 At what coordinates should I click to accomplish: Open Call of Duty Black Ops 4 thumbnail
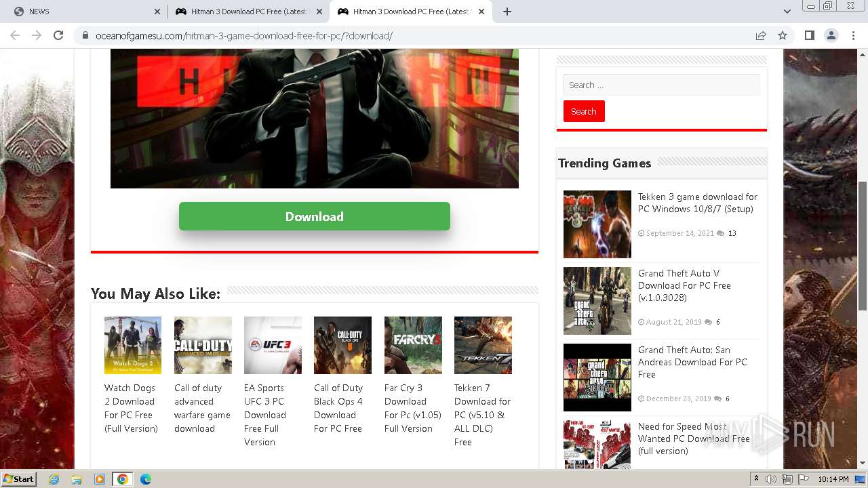(x=342, y=345)
